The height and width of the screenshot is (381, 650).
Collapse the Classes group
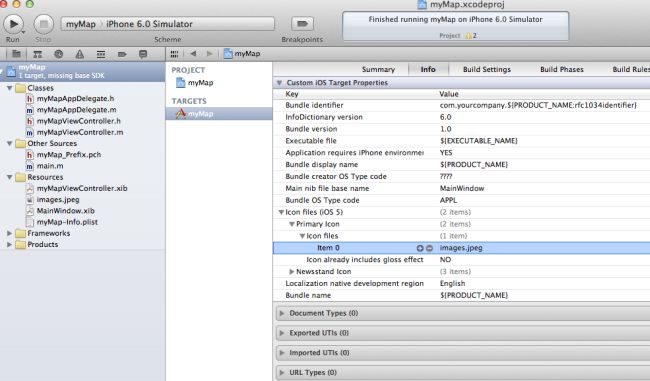click(9, 88)
